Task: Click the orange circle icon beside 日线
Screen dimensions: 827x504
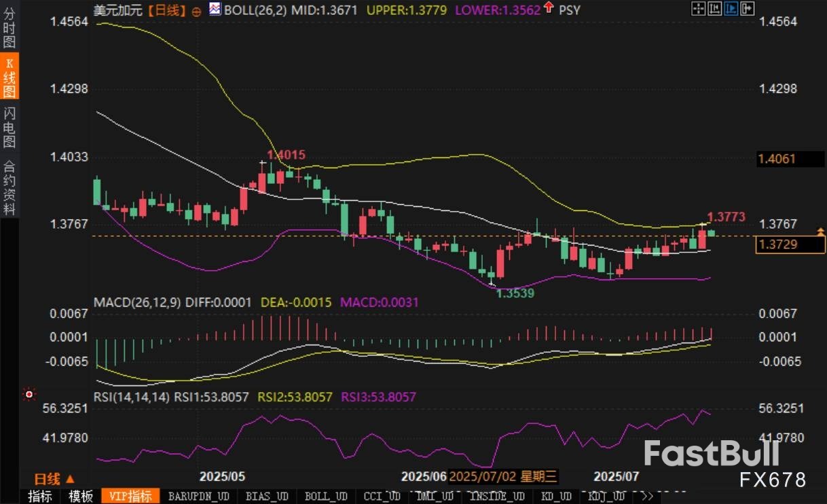Action: 197,11
